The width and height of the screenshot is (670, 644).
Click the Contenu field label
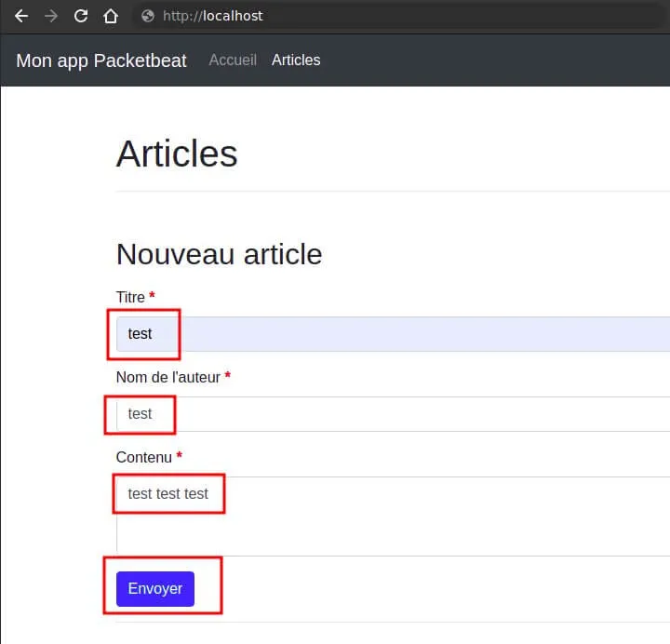pos(144,457)
